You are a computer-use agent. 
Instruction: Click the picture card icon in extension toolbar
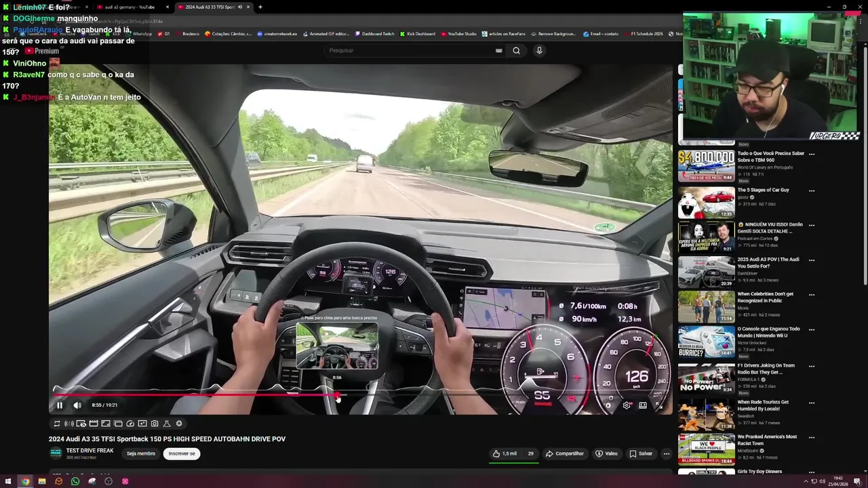[x=142, y=424]
